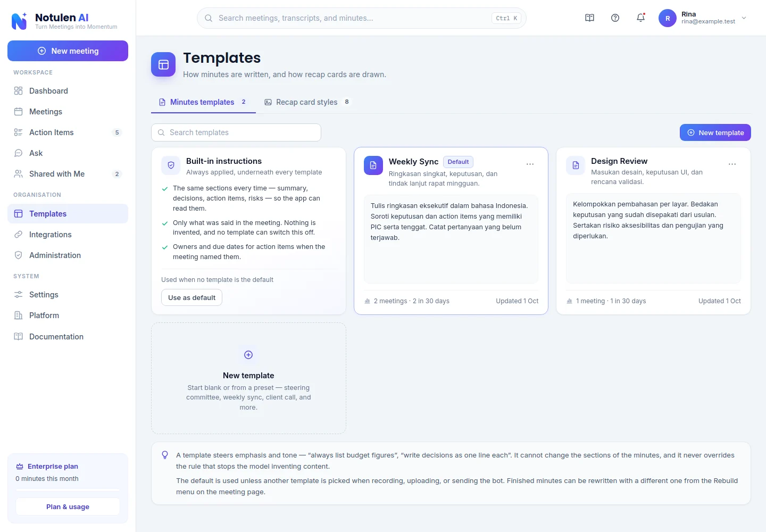Click the Action Items count badge 5
The height and width of the screenshot is (532, 766).
pyautogui.click(x=117, y=132)
